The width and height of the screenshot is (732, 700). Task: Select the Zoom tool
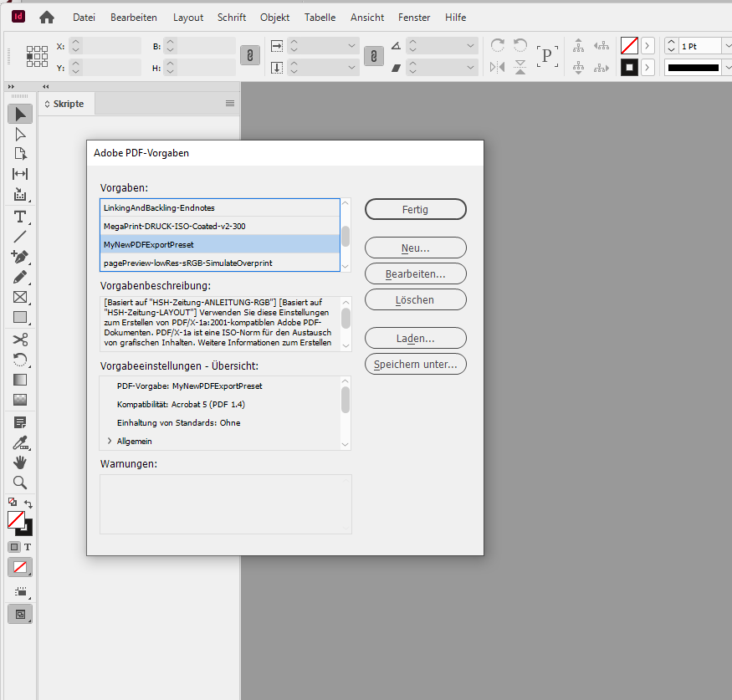[19, 483]
